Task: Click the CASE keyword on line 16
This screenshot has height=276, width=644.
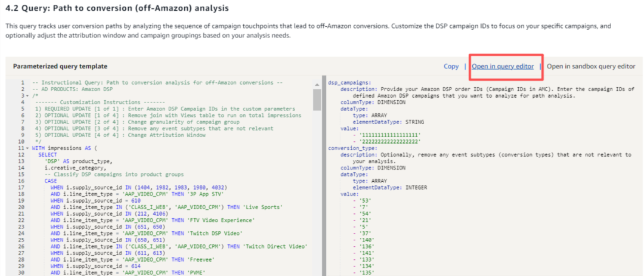Action: coord(51,181)
